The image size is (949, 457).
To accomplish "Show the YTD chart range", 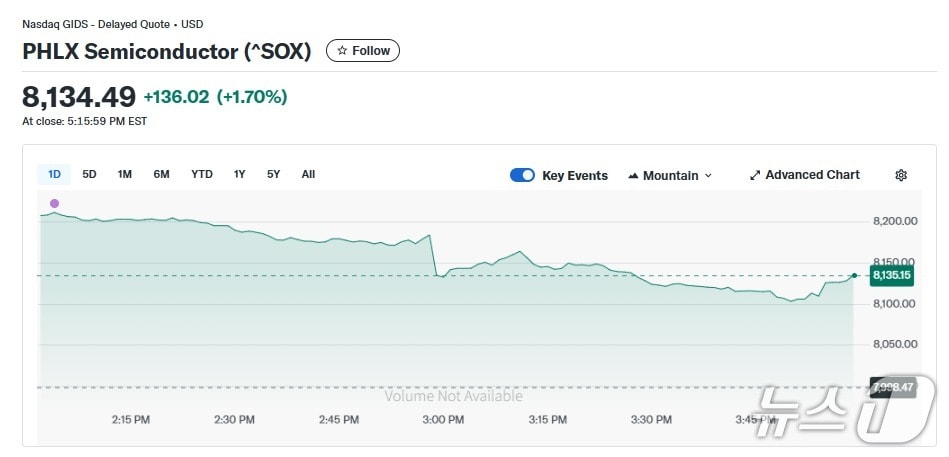I will [202, 174].
